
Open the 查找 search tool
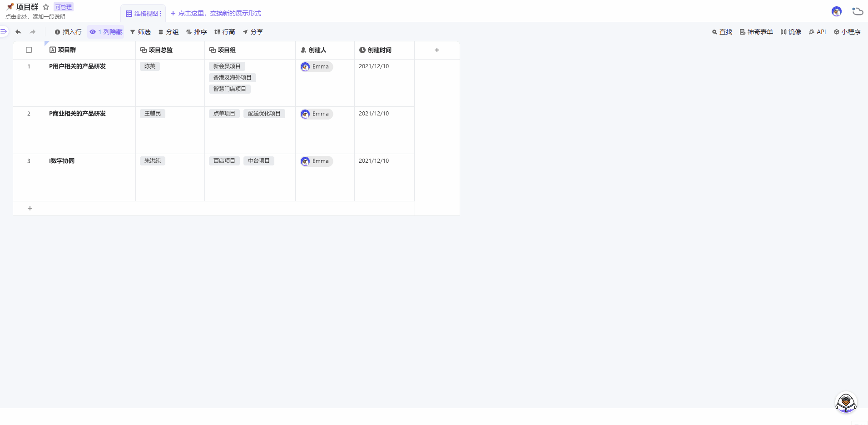click(722, 32)
